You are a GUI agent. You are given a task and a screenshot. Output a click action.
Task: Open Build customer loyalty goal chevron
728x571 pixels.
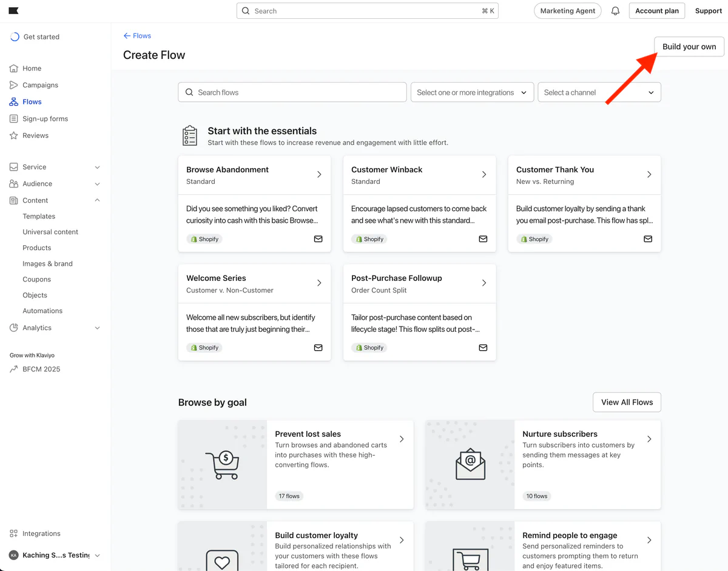coord(402,540)
